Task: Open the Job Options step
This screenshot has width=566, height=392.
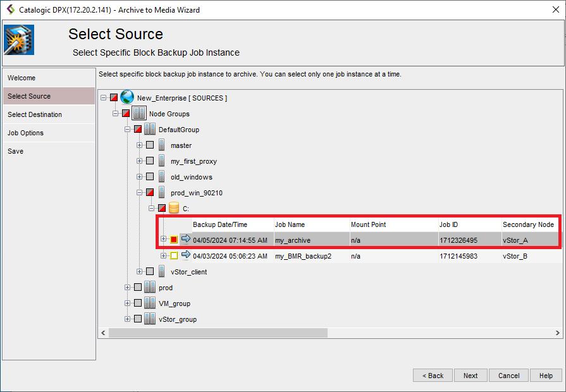Action: pyautogui.click(x=26, y=133)
